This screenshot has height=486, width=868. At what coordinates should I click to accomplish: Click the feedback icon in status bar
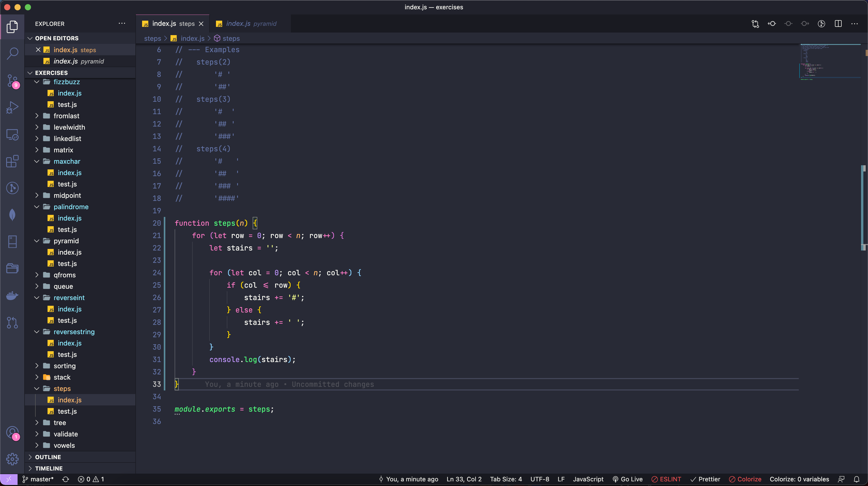click(841, 479)
